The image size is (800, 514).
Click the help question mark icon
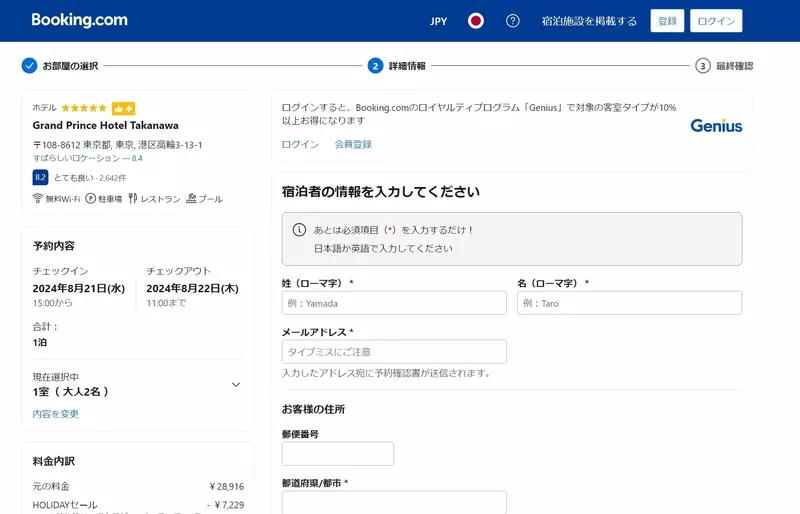pyautogui.click(x=513, y=21)
